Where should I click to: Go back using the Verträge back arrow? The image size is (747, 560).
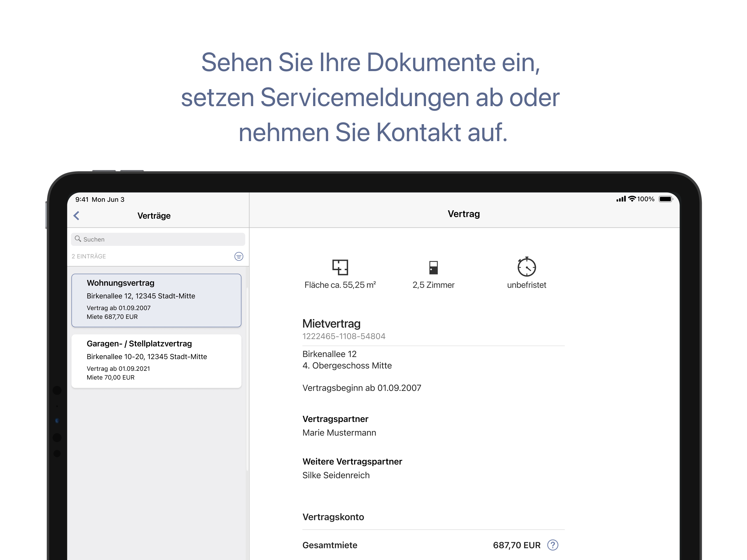pyautogui.click(x=76, y=215)
